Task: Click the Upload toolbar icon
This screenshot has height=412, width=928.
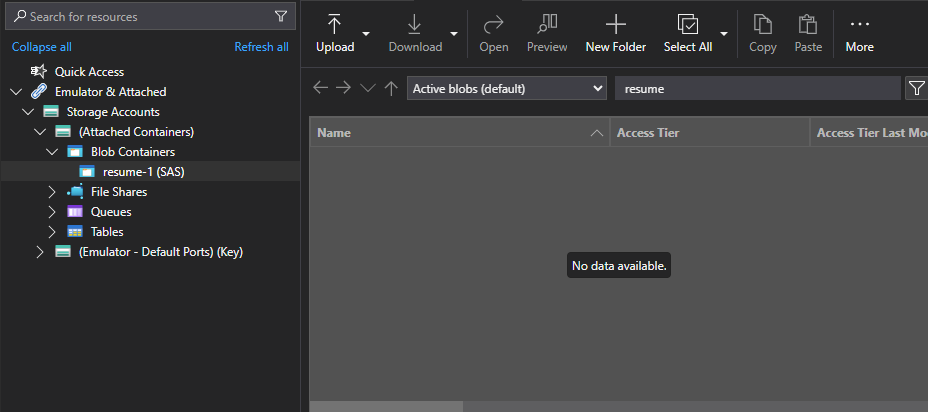Action: tap(335, 25)
